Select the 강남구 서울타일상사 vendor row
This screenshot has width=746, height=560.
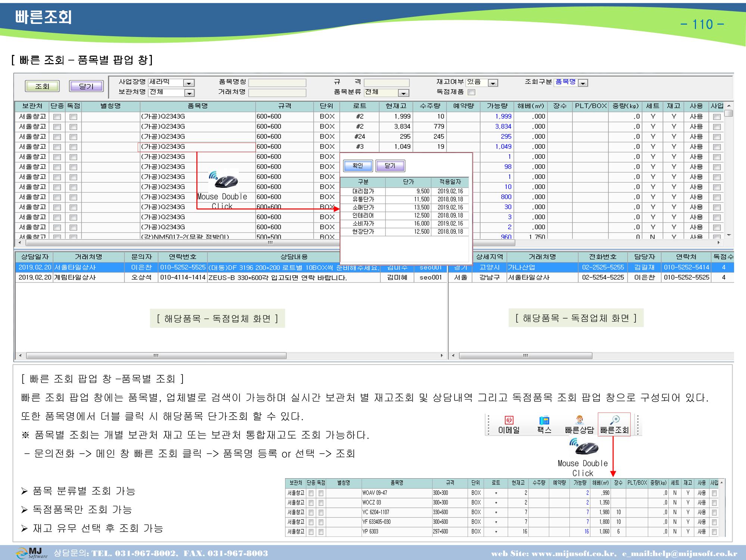(x=592, y=277)
